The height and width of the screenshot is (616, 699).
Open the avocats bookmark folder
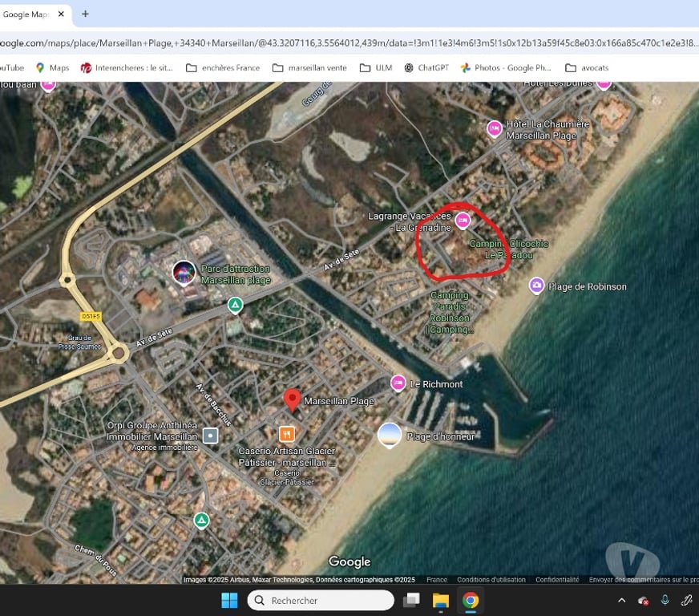tap(587, 68)
